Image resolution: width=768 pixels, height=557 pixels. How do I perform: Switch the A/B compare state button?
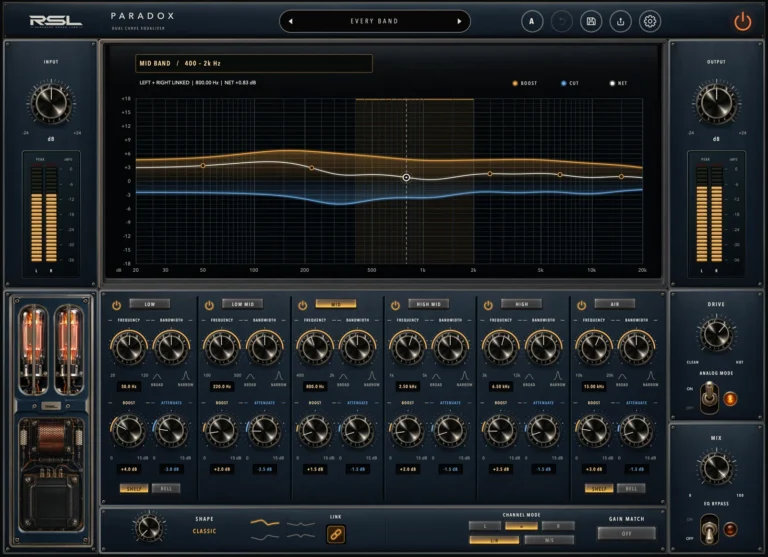pyautogui.click(x=531, y=22)
